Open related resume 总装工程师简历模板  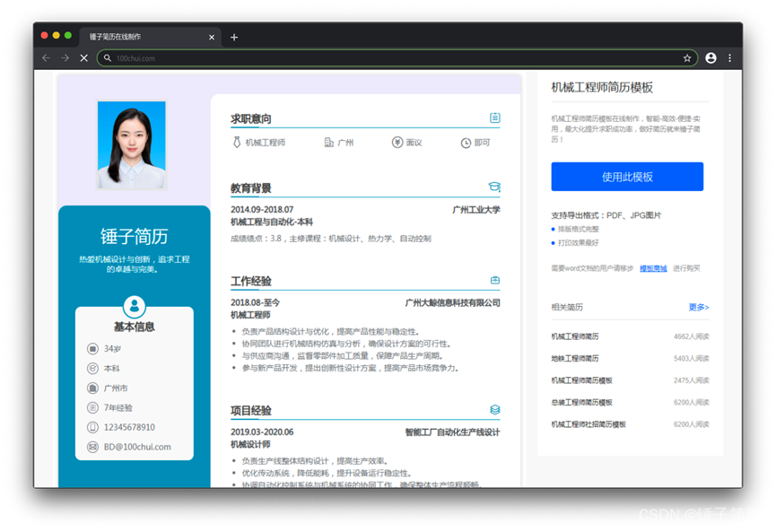582,402
